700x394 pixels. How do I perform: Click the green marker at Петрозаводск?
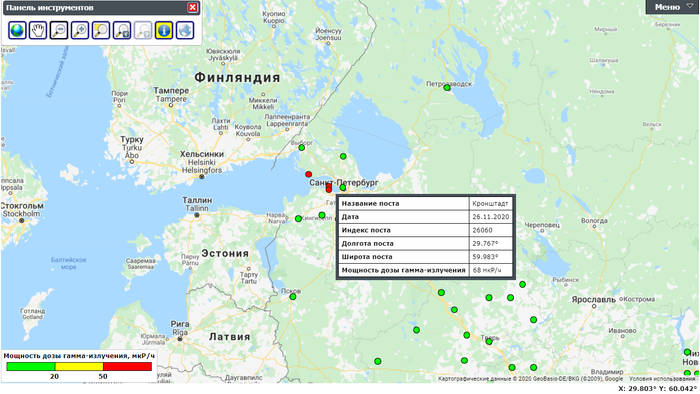(447, 88)
